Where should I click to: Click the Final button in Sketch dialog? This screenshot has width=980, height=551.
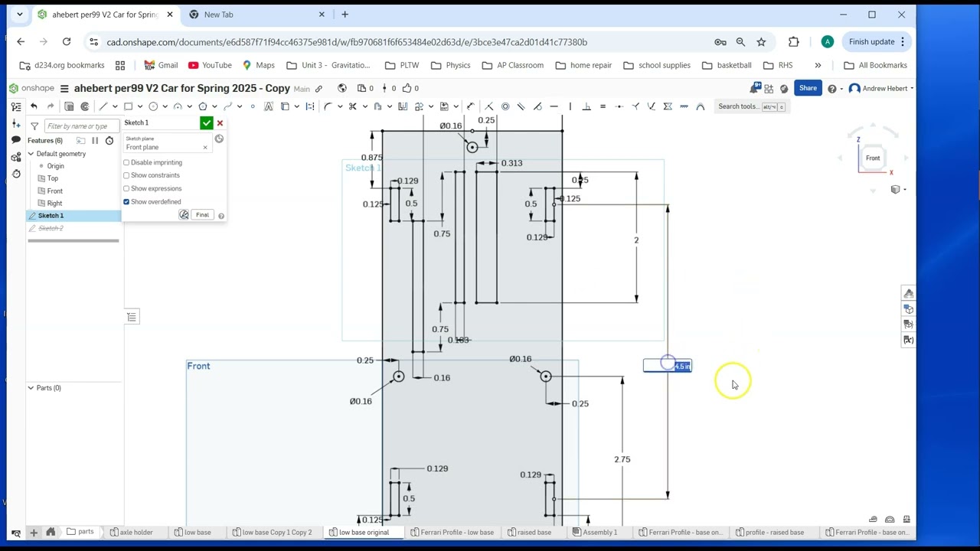202,215
